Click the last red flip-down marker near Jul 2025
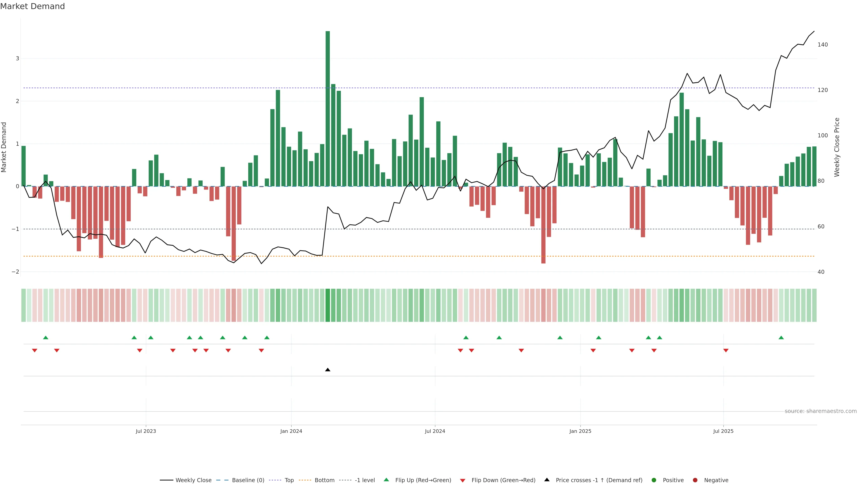Image resolution: width=868 pixels, height=488 pixels. 726,351
